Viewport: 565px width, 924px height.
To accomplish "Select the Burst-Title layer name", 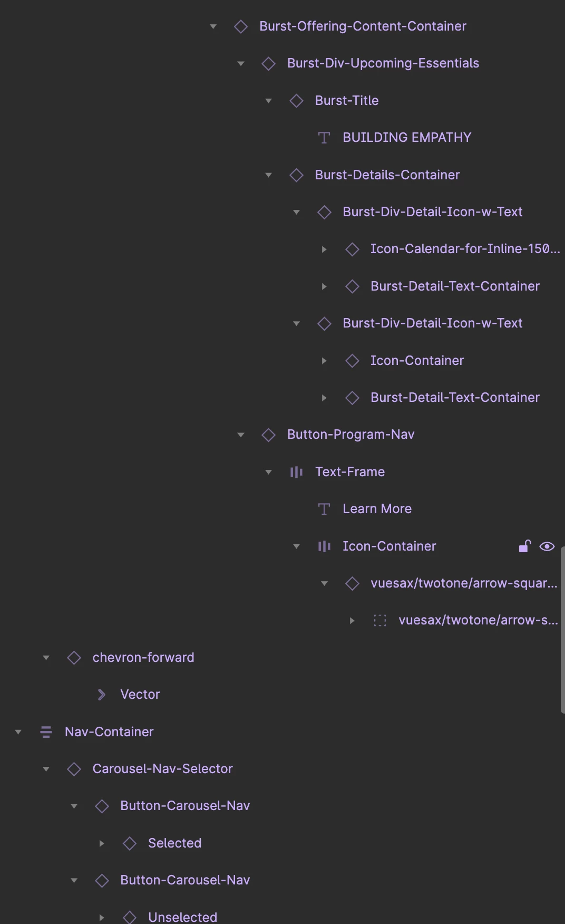I will [347, 101].
